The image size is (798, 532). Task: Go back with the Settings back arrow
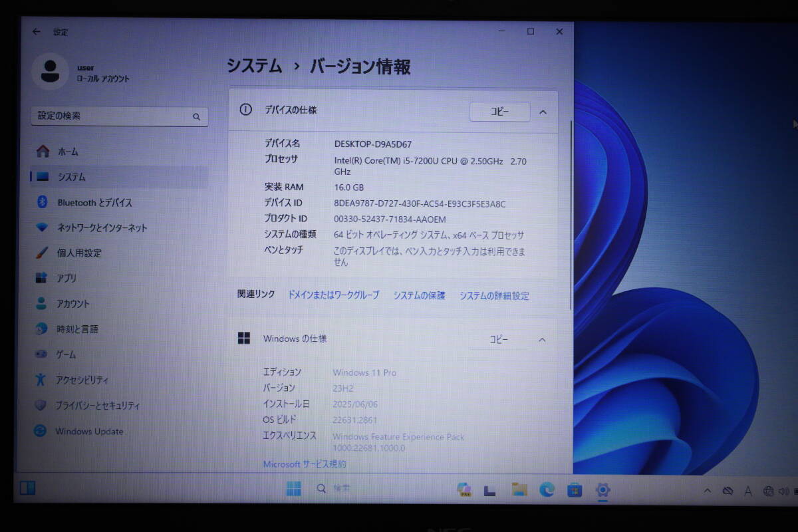37,31
